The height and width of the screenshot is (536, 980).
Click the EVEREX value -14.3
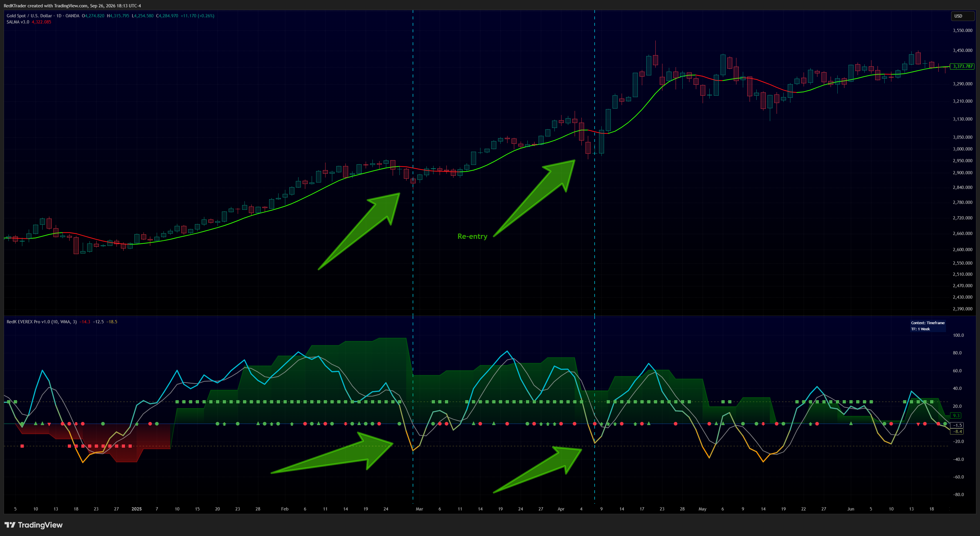(85, 322)
